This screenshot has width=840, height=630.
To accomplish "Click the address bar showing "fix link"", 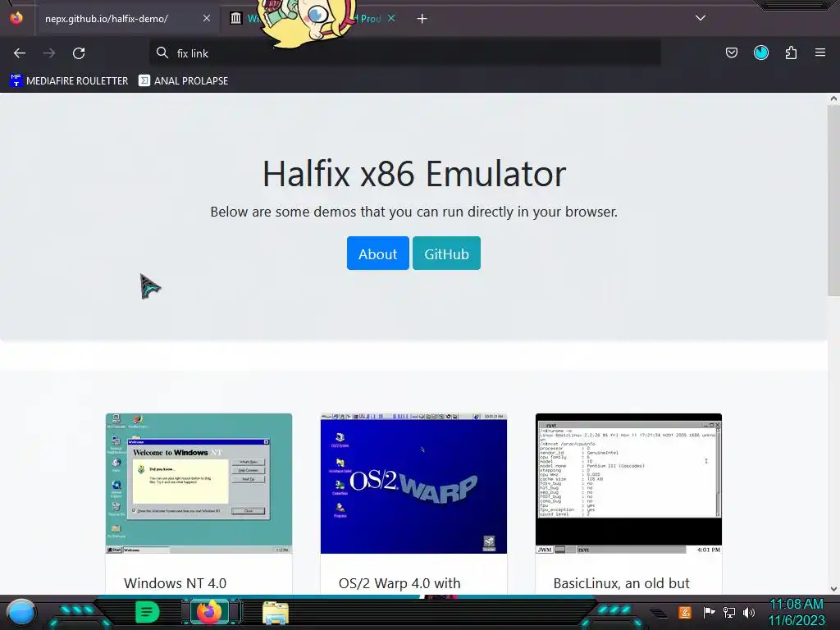I will click(405, 53).
